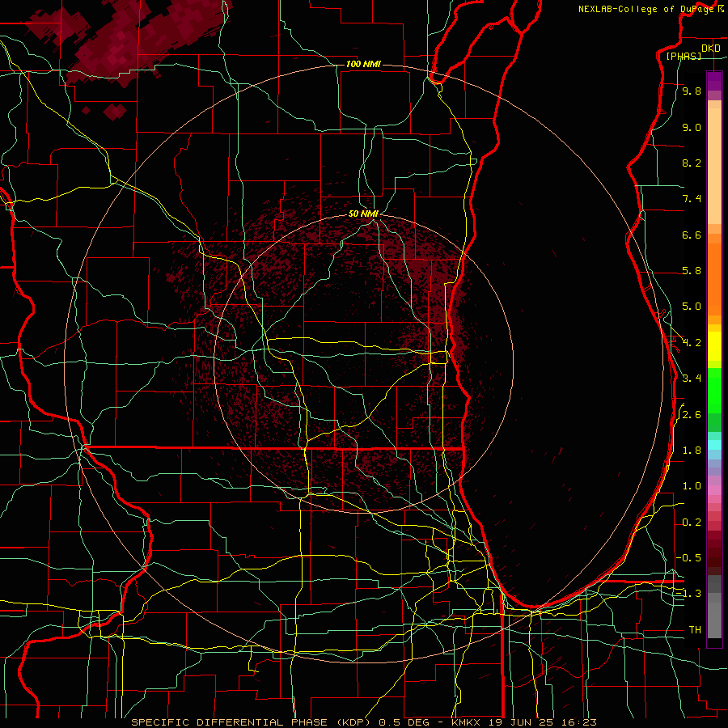728x728 pixels.
Task: Click the -0.5 scale value
Action: pos(688,558)
